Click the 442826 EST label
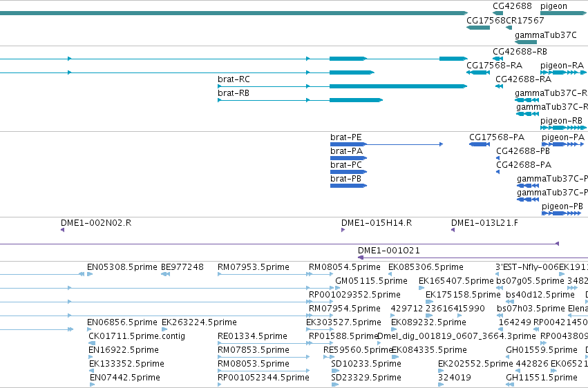The width and height of the screenshot is (588, 388). pos(531,365)
